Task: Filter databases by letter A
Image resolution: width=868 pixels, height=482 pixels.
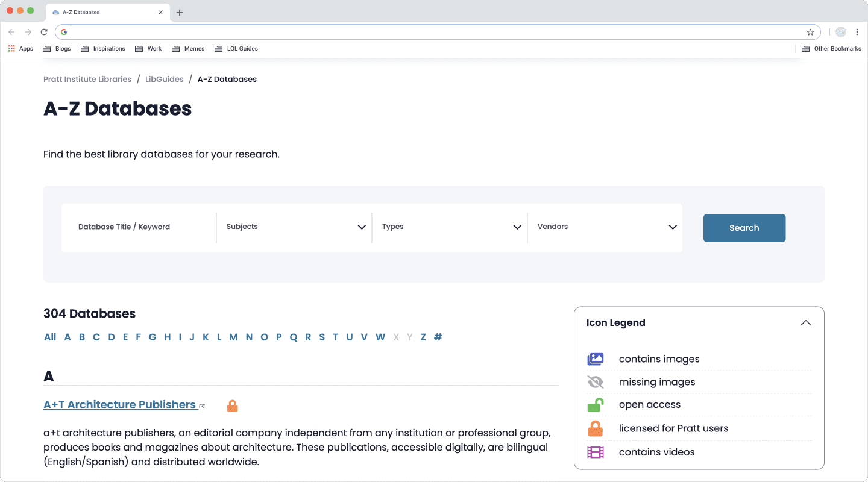Action: coord(68,337)
